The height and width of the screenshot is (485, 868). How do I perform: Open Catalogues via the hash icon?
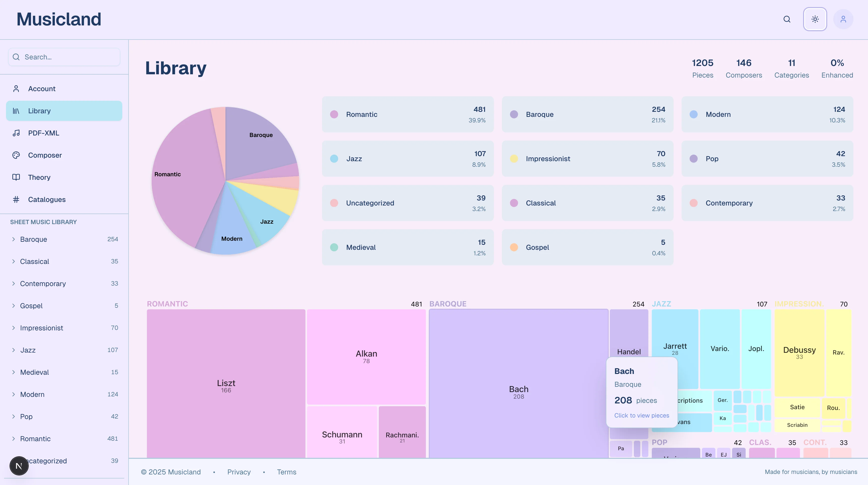(16, 199)
